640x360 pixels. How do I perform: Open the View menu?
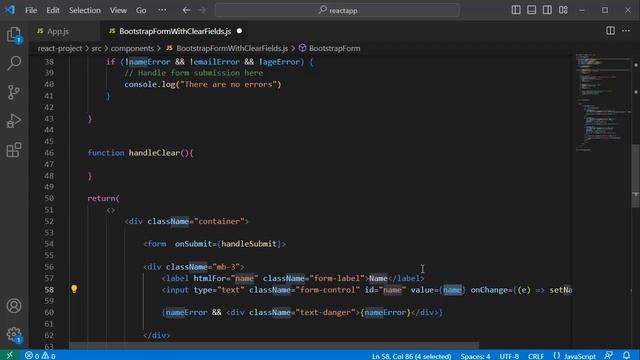click(118, 10)
